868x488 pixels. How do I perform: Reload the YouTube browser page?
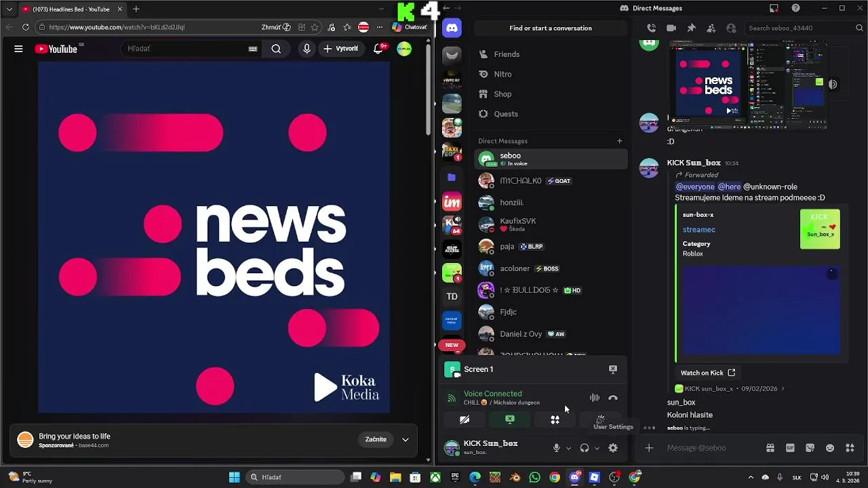[x=26, y=27]
